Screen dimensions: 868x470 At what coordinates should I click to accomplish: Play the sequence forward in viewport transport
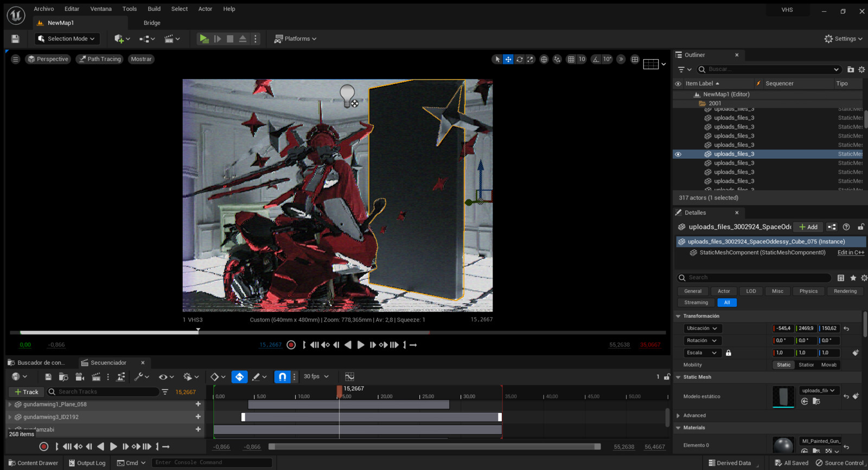(360, 345)
